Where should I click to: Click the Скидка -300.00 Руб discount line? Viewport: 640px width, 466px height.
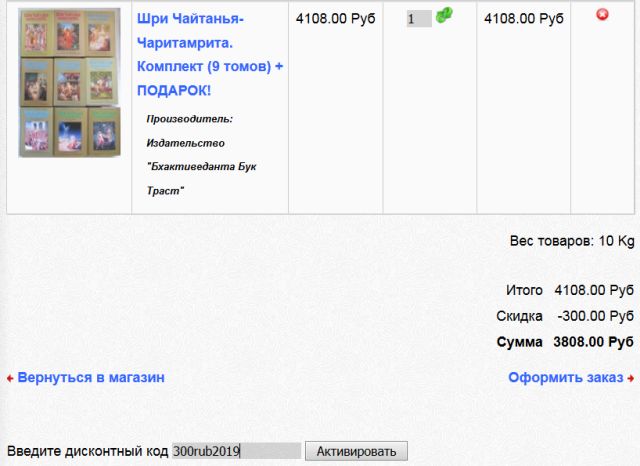pyautogui.click(x=565, y=316)
